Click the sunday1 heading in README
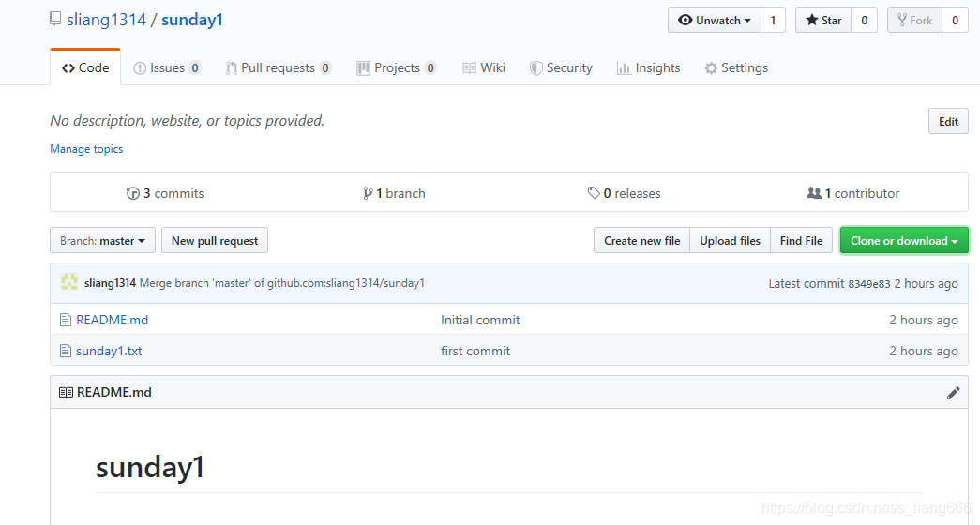Screen dimensions: 980x525 (150, 468)
